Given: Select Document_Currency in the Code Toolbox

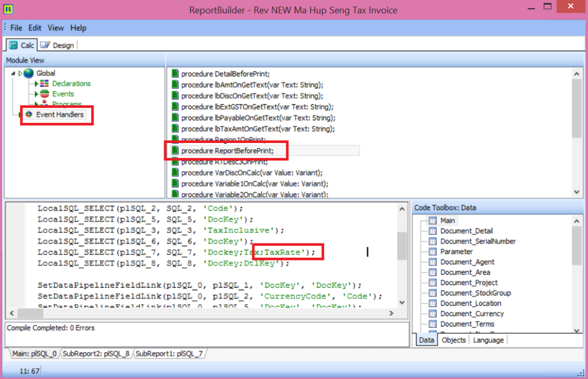Looking at the screenshot, I should tap(472, 314).
